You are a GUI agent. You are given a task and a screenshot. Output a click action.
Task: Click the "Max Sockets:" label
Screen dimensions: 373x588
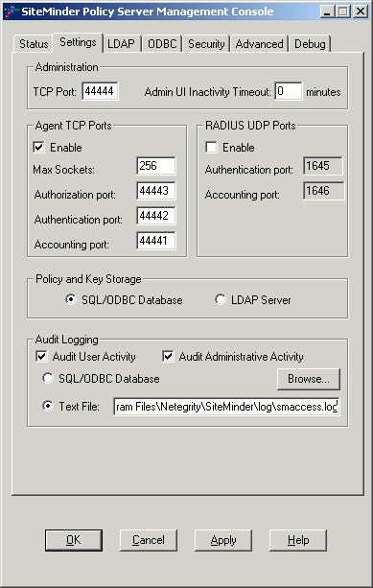(63, 170)
